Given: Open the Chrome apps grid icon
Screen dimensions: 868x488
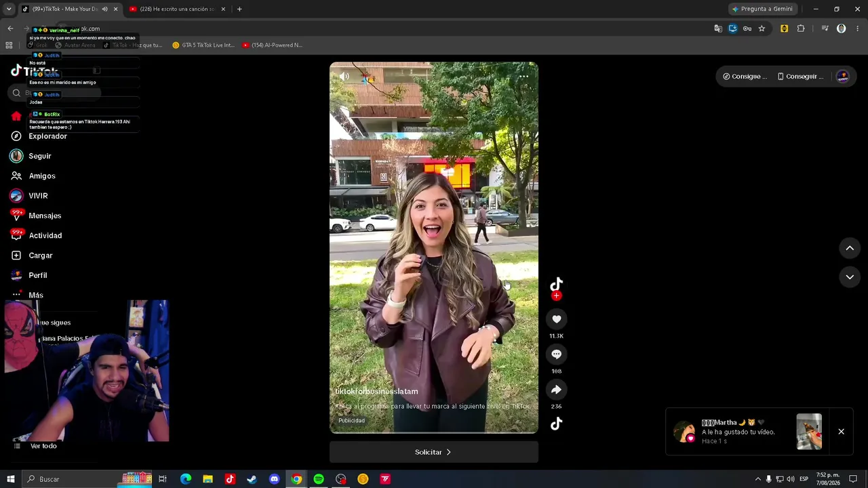Looking at the screenshot, I should tap(9, 45).
